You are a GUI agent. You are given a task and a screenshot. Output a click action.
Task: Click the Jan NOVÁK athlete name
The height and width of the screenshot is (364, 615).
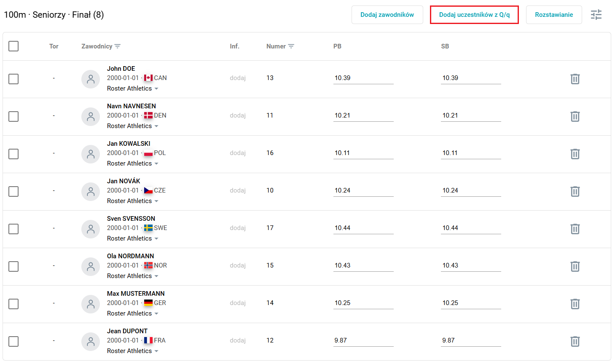pyautogui.click(x=124, y=181)
